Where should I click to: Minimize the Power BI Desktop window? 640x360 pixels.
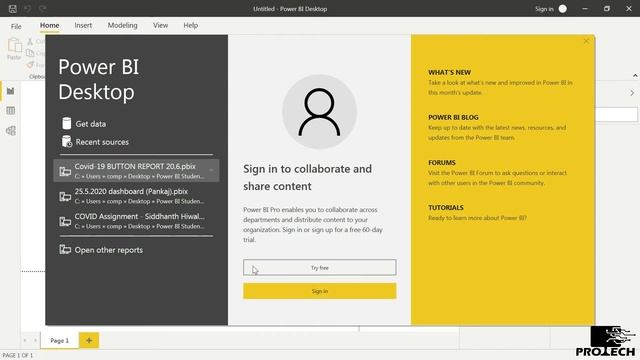pos(585,9)
